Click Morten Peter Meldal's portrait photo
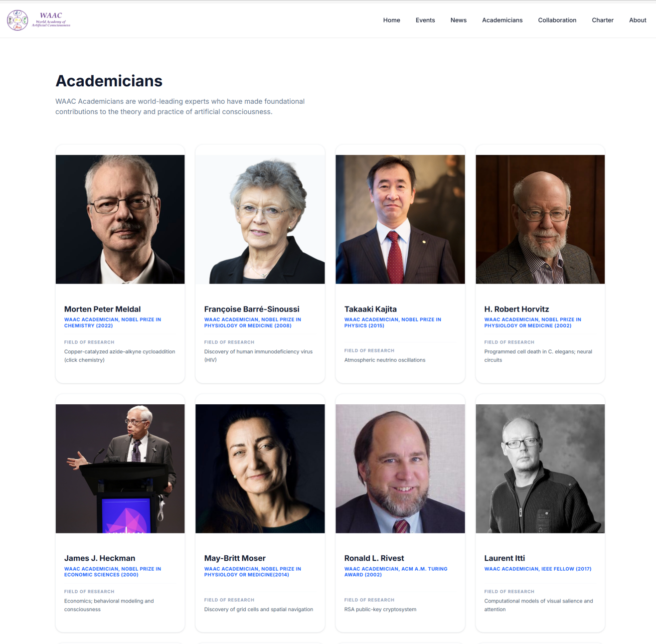 click(120, 219)
